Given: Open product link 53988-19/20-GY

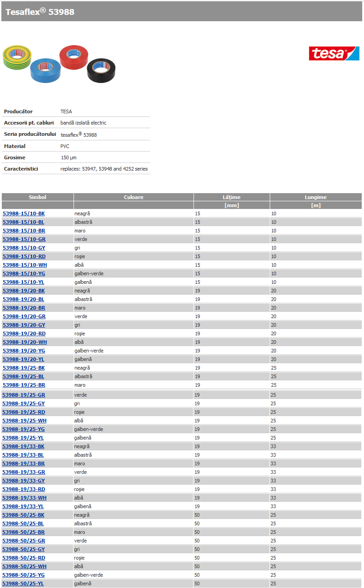Looking at the screenshot, I should click(x=24, y=325).
